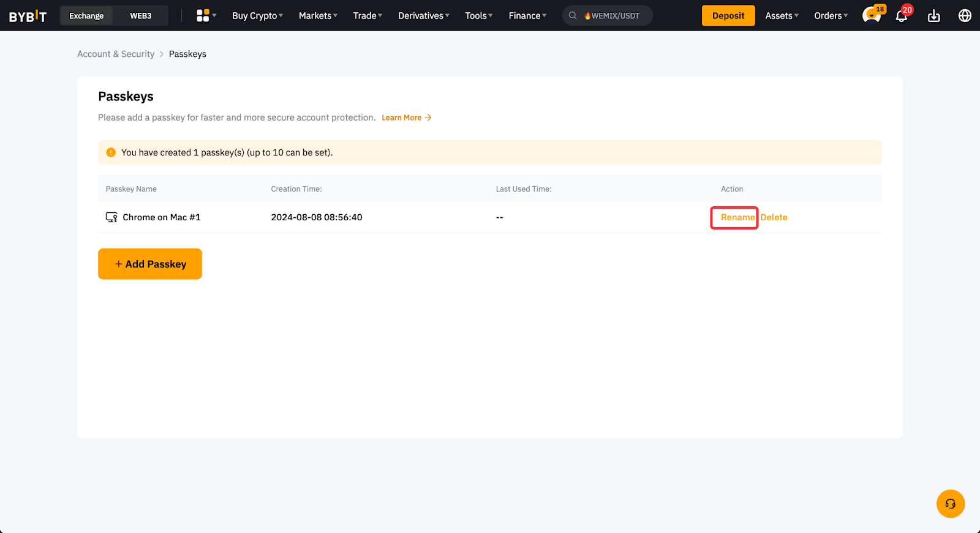Open the apps grid menu icon

click(x=203, y=16)
